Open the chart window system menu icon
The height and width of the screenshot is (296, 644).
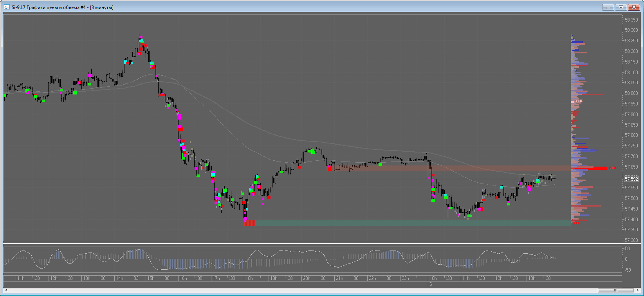click(x=7, y=7)
